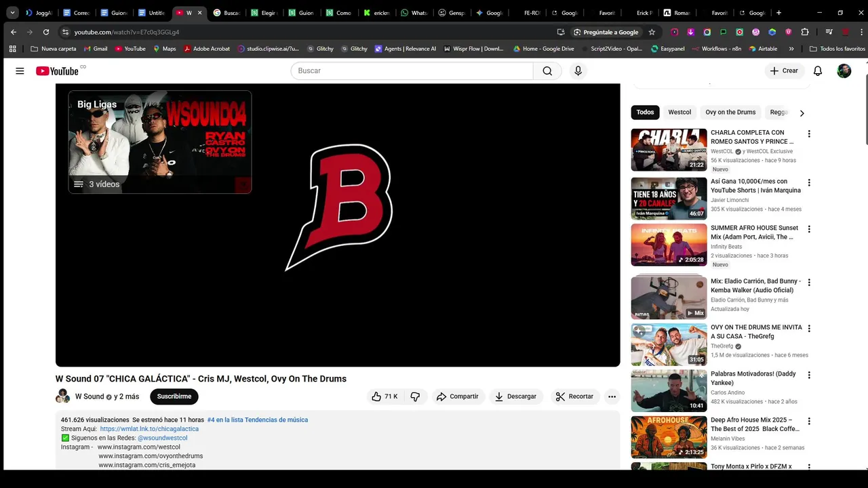This screenshot has height=488, width=868.
Task: Open the Airtable bookmark
Action: click(763, 49)
